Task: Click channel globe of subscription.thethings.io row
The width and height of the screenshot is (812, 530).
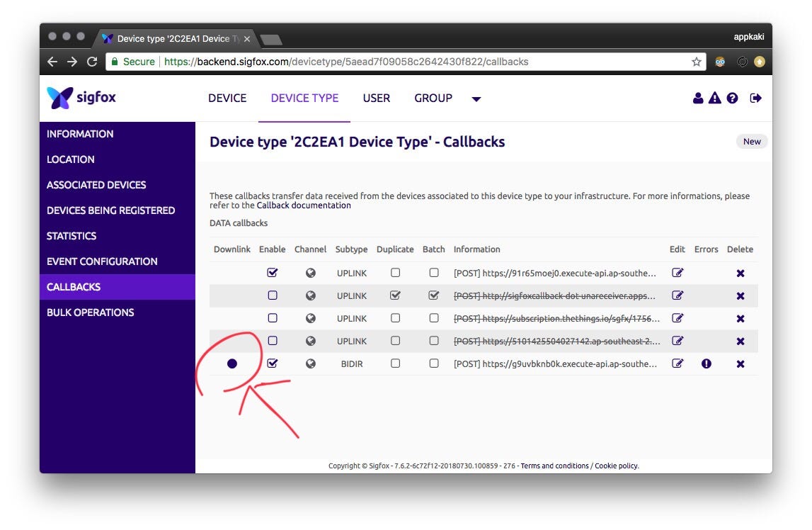Action: click(x=311, y=319)
